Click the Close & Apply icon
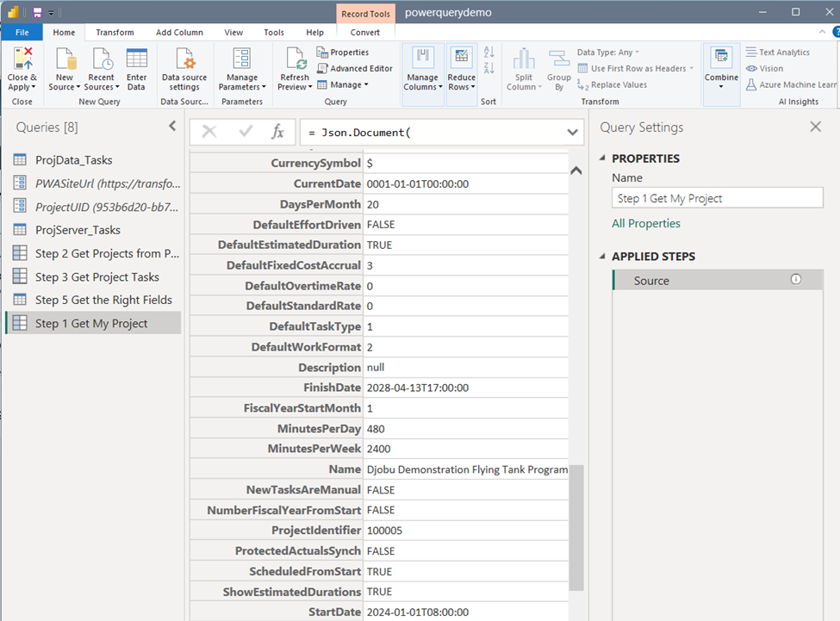The width and height of the screenshot is (840, 621). 22,59
